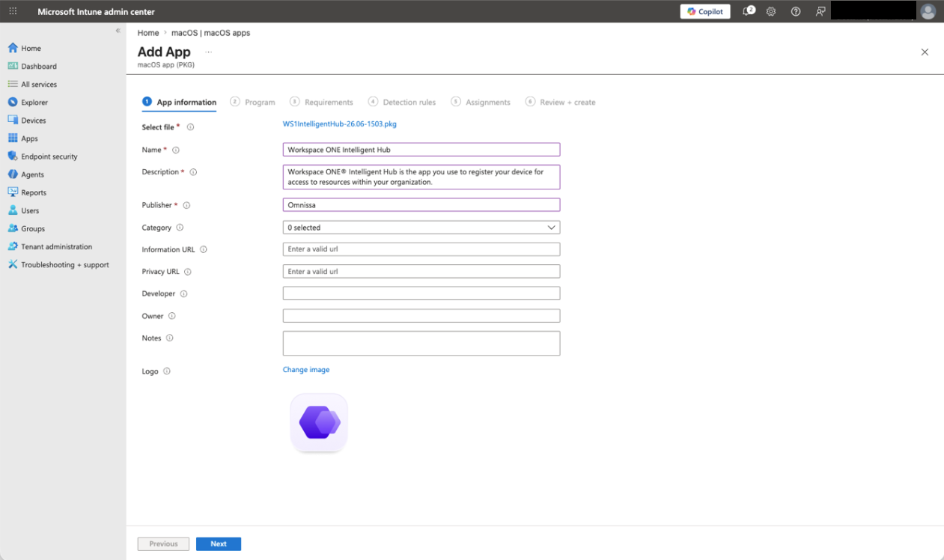Show info tooltip next to Notes

coord(169,338)
